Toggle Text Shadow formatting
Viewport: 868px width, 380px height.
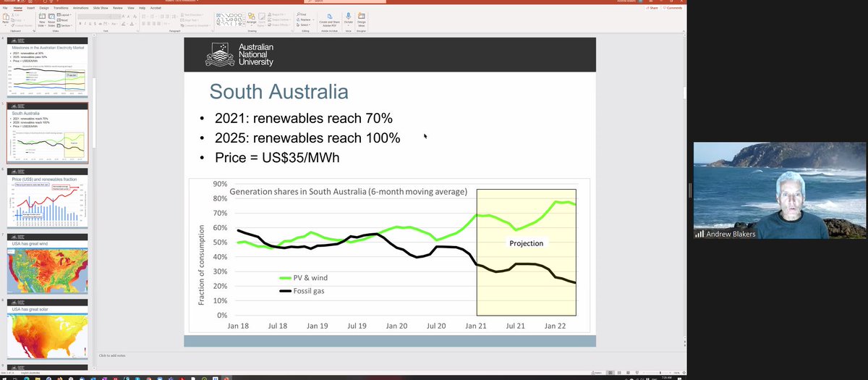(95, 23)
